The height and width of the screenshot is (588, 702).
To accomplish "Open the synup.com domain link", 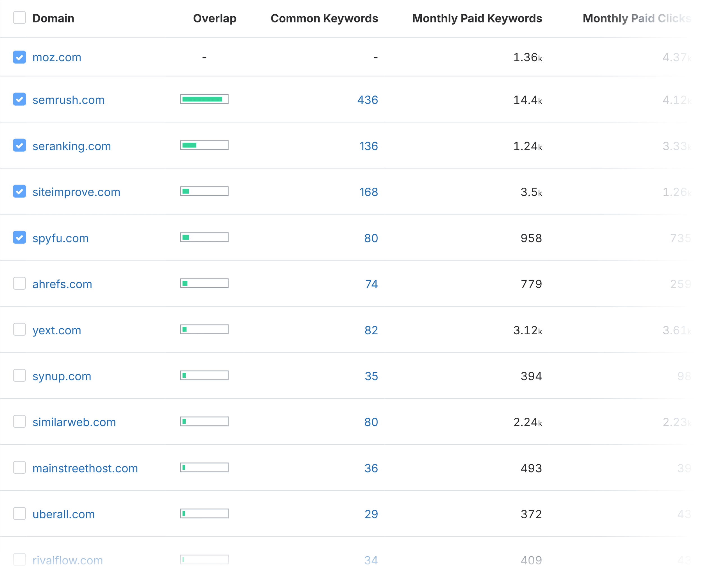I will click(x=62, y=376).
